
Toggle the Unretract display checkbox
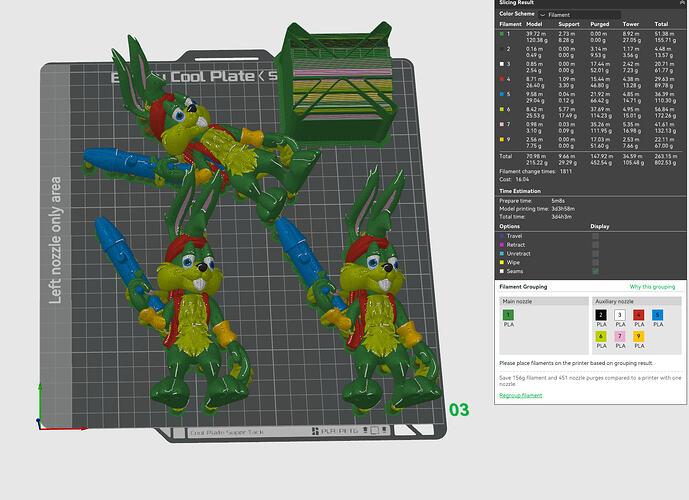click(595, 254)
